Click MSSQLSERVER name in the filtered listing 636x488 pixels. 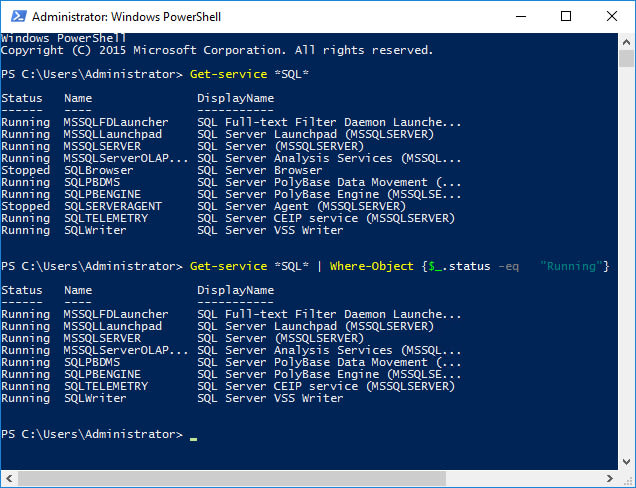pyautogui.click(x=102, y=338)
